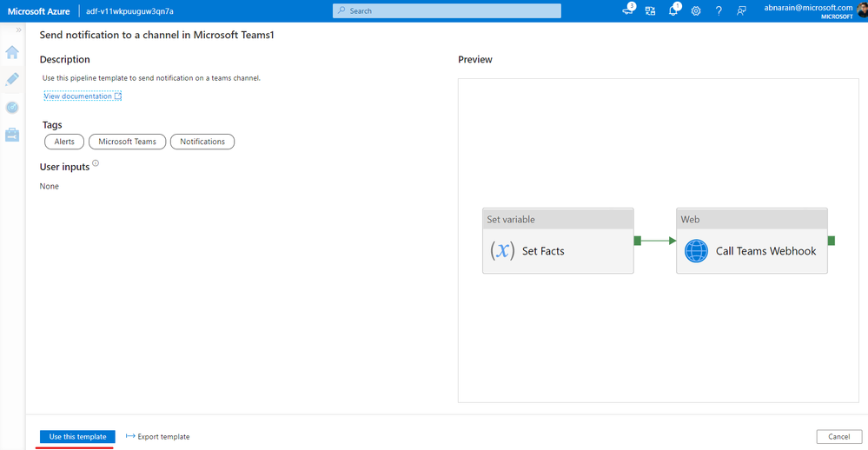The image size is (868, 450).
Task: Click the Cancel button
Action: point(839,437)
